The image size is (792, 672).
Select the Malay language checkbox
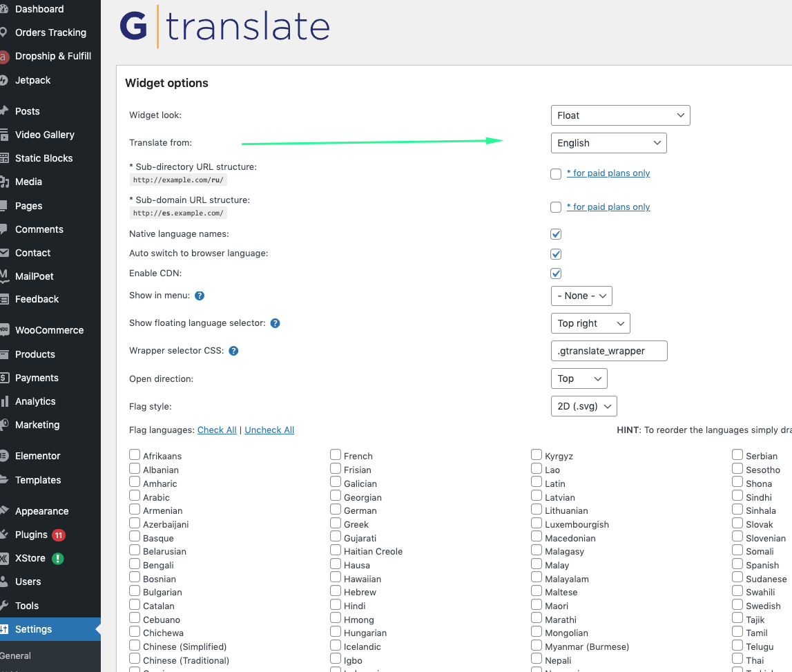(x=537, y=564)
